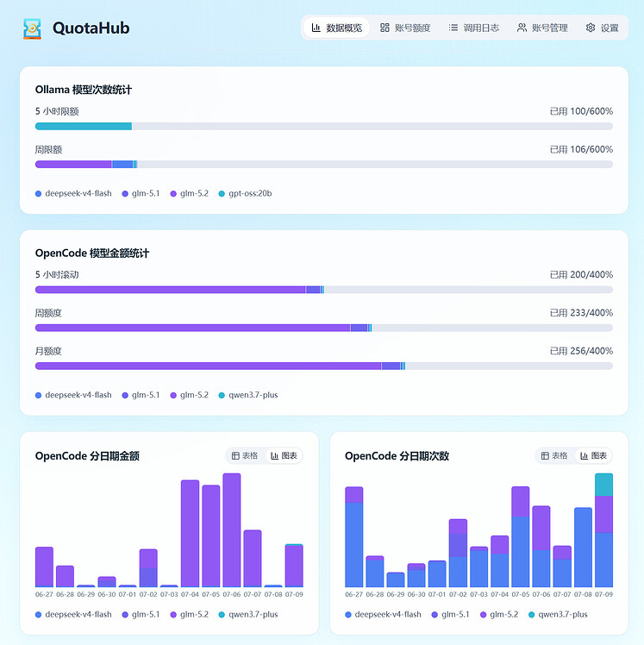Toggle deepseek-v4-flash in OpenCode 模型金额统计 legend
The image size is (644, 645).
(73, 395)
